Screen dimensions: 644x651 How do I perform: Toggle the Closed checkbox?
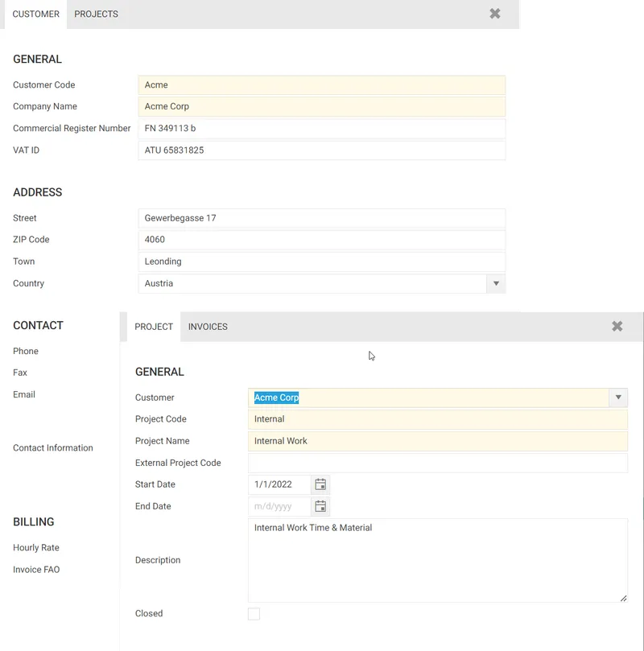coord(254,614)
